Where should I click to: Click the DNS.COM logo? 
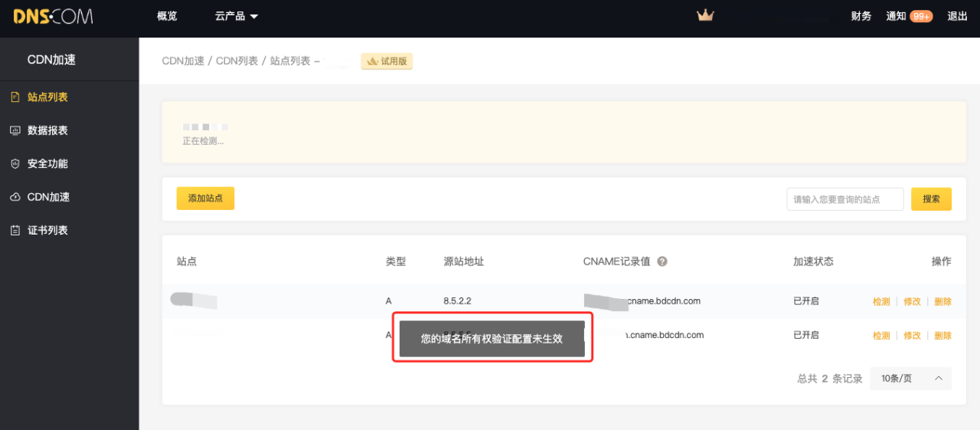tap(53, 16)
